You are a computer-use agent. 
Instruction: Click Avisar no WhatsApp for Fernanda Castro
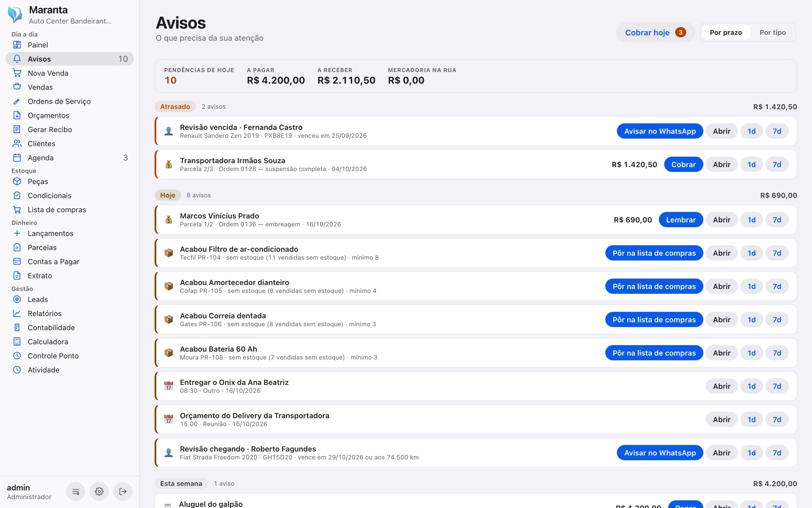(x=660, y=131)
